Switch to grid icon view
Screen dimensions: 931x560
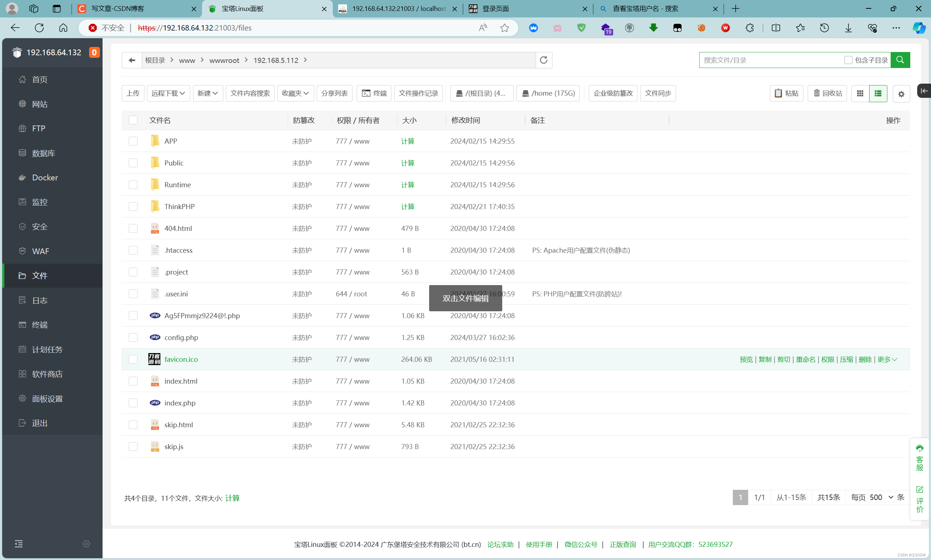[860, 93]
